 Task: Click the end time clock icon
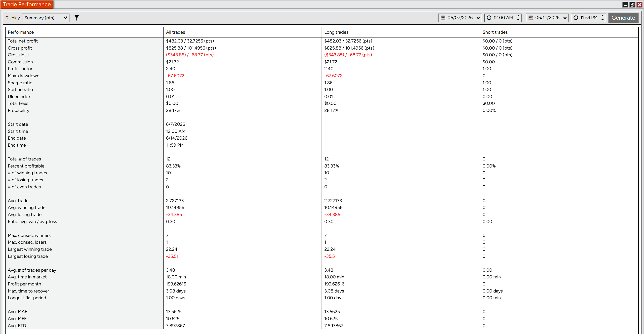pyautogui.click(x=576, y=18)
